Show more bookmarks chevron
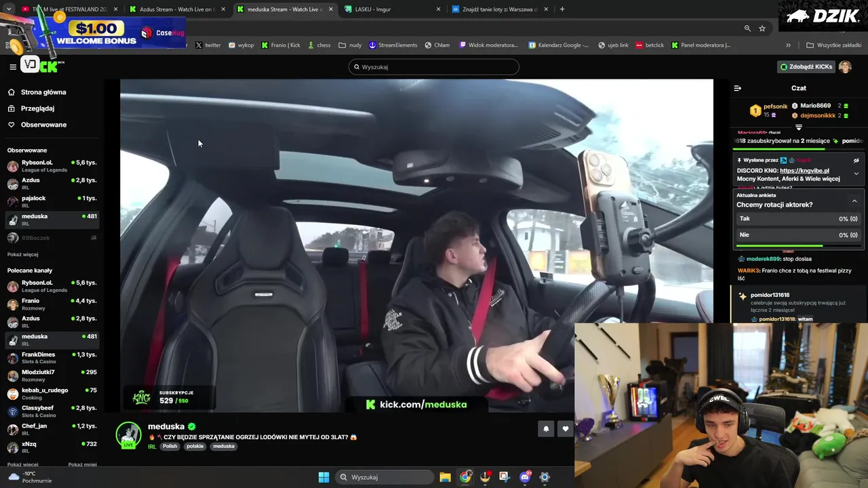868x488 pixels. click(x=788, y=45)
